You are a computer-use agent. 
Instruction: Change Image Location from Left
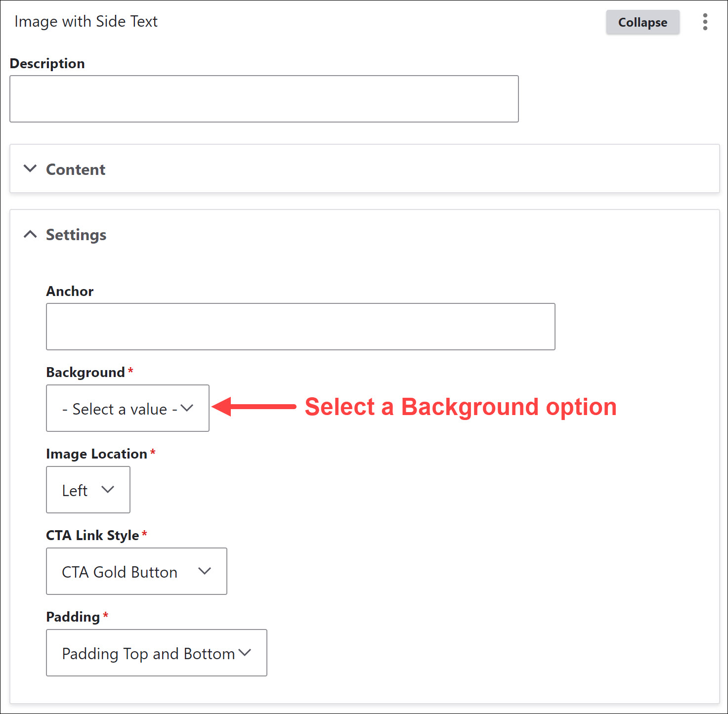(88, 490)
